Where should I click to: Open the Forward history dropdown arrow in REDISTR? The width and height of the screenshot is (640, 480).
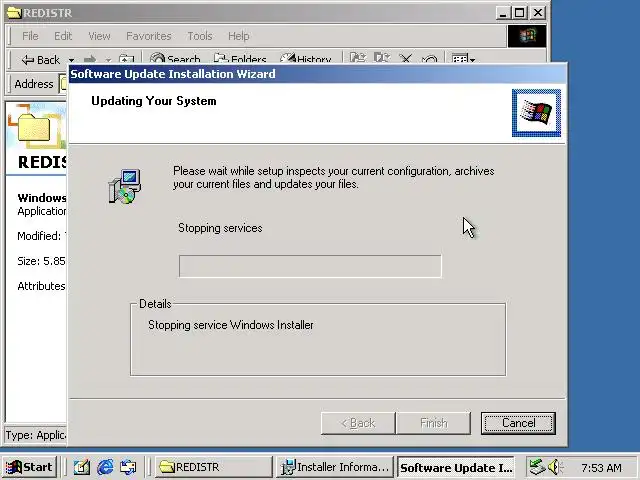[x=108, y=60]
